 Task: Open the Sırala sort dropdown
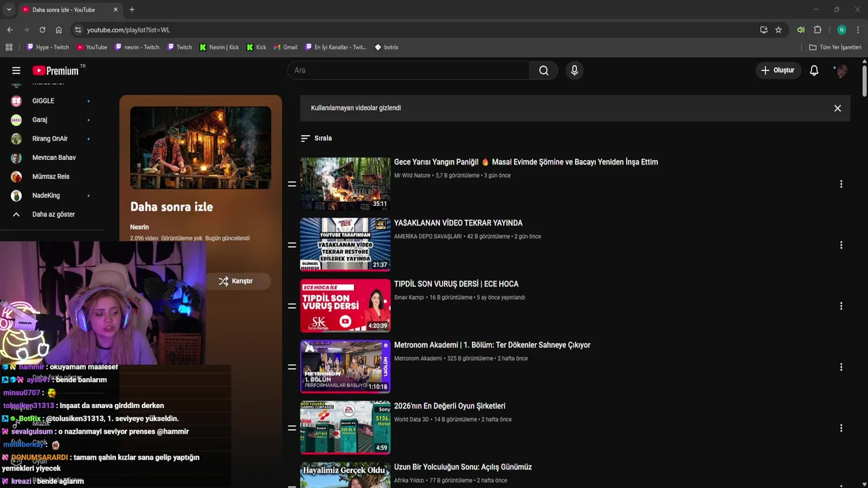point(317,138)
